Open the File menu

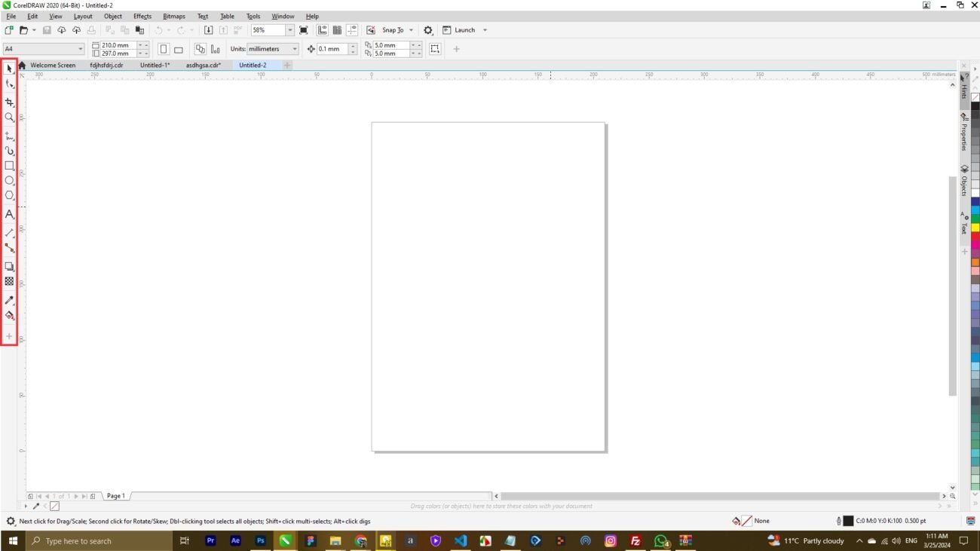tap(11, 16)
